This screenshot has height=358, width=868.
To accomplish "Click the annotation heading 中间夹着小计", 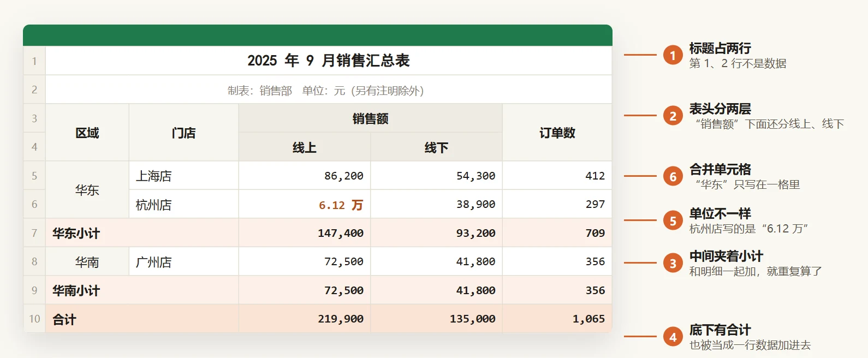I will pos(726,256).
